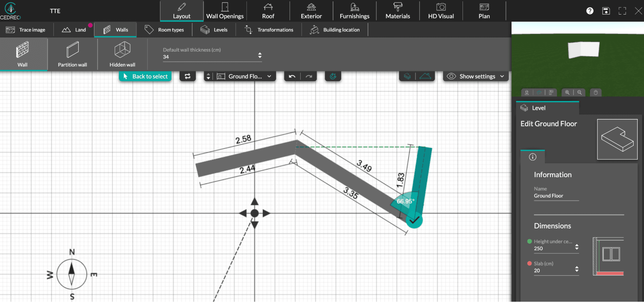Zoom in on the 3D preview
This screenshot has width=644, height=302.
coord(567,93)
